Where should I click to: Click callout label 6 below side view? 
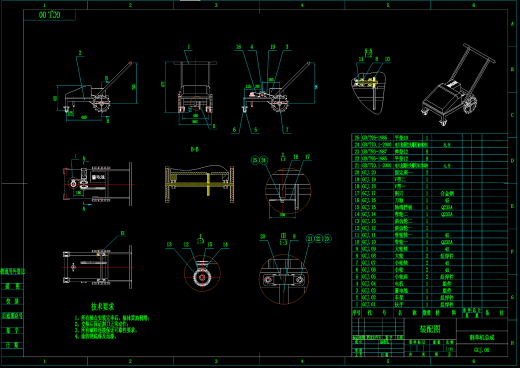(x=234, y=130)
